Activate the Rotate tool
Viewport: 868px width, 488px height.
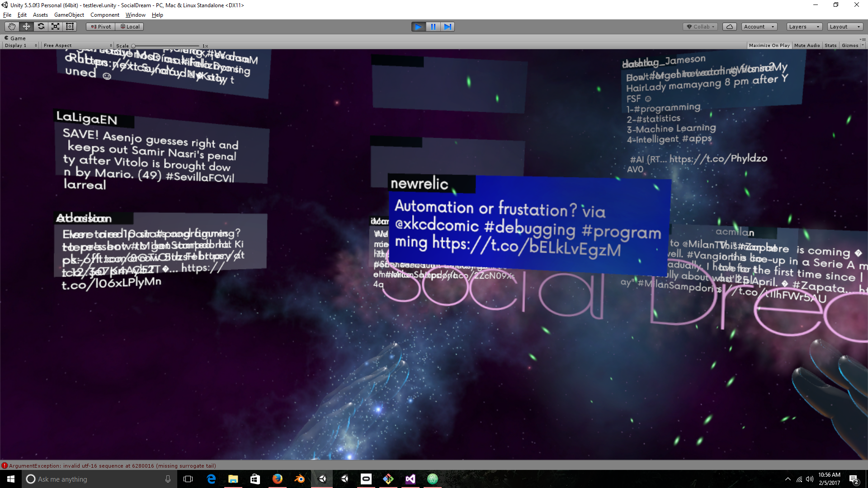click(x=41, y=26)
